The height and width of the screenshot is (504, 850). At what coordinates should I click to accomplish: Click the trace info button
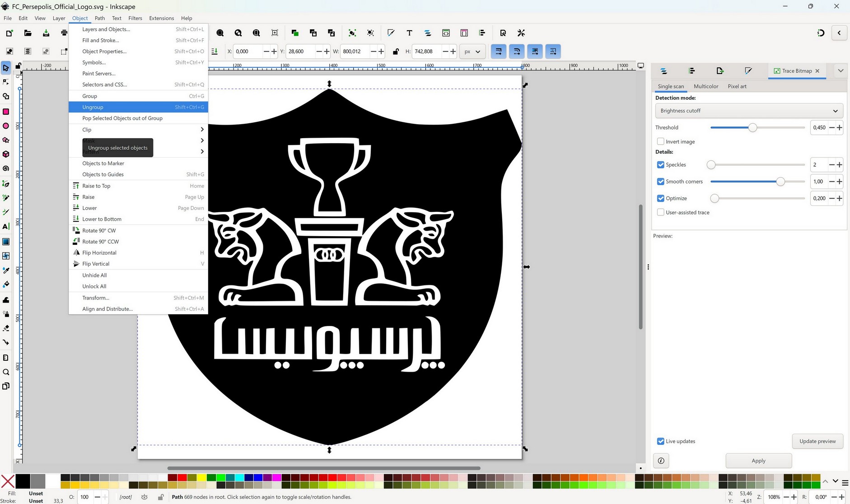point(661,461)
